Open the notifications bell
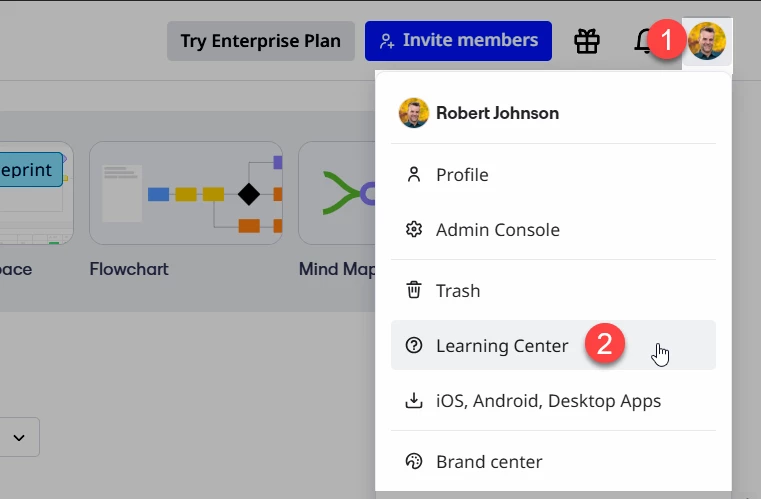 pyautogui.click(x=644, y=41)
